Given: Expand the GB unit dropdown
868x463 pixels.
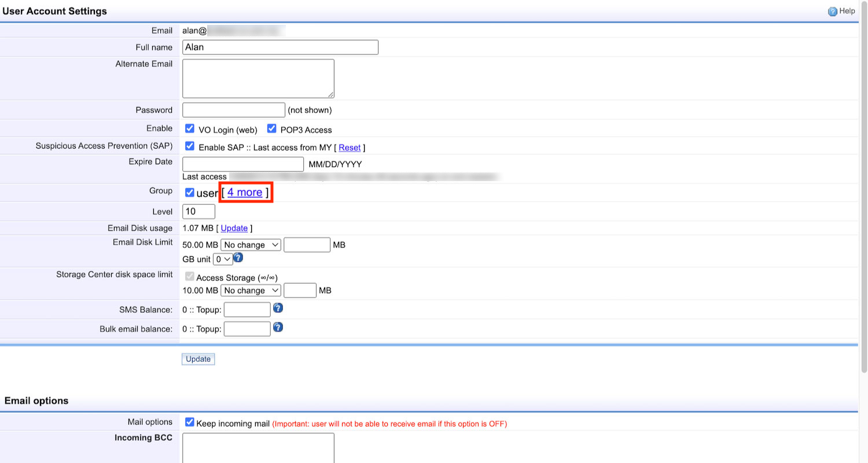Looking at the screenshot, I should (x=223, y=259).
